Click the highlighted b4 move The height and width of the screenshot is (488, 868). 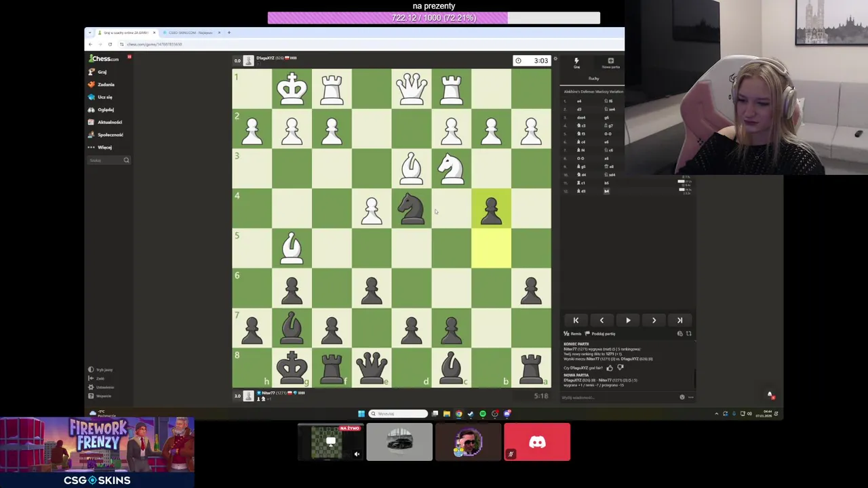(x=606, y=191)
